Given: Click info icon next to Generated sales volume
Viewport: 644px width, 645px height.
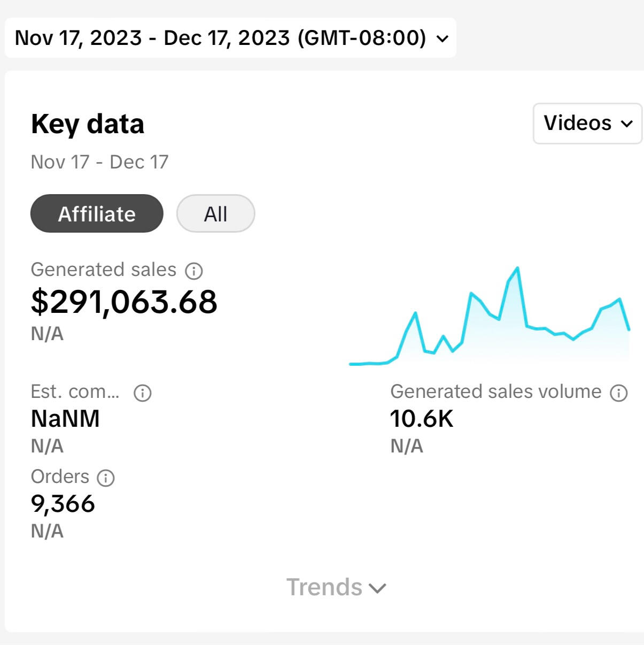Looking at the screenshot, I should [x=619, y=393].
